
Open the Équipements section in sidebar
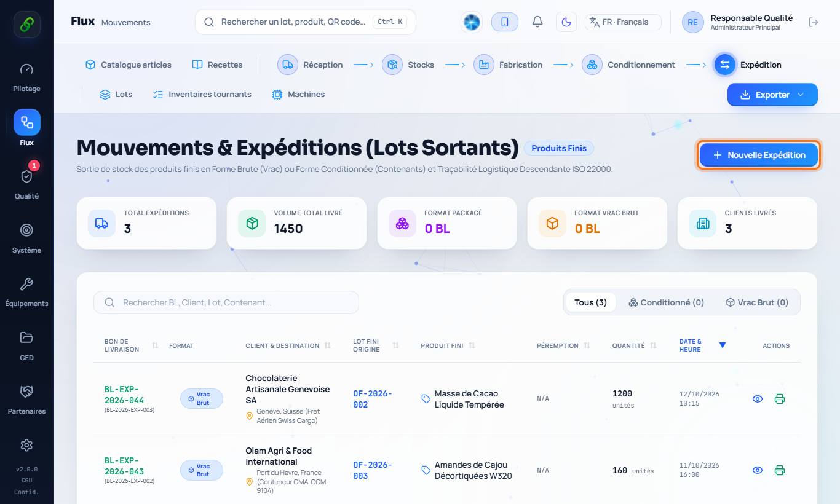pos(26,292)
